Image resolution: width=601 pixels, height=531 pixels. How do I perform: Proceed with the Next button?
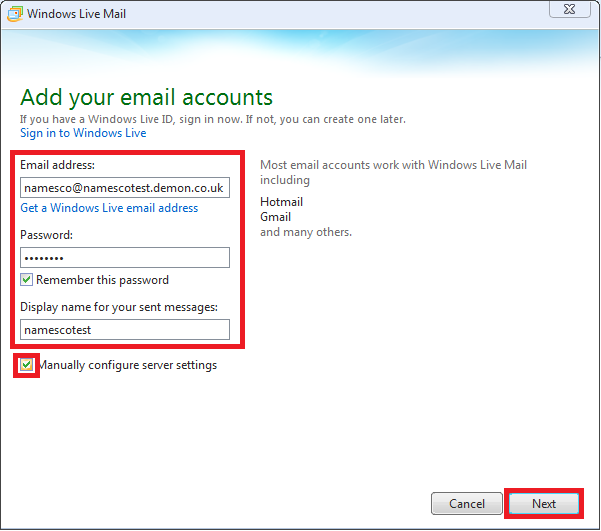[544, 503]
